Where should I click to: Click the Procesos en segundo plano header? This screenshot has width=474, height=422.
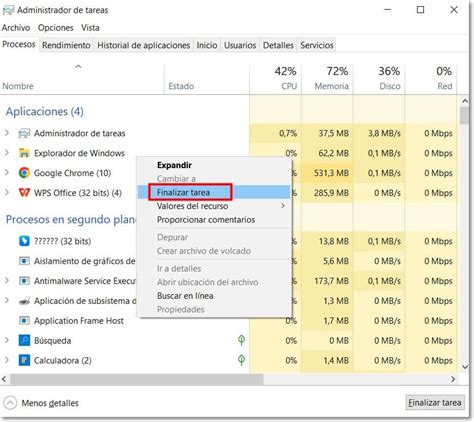[x=71, y=219]
